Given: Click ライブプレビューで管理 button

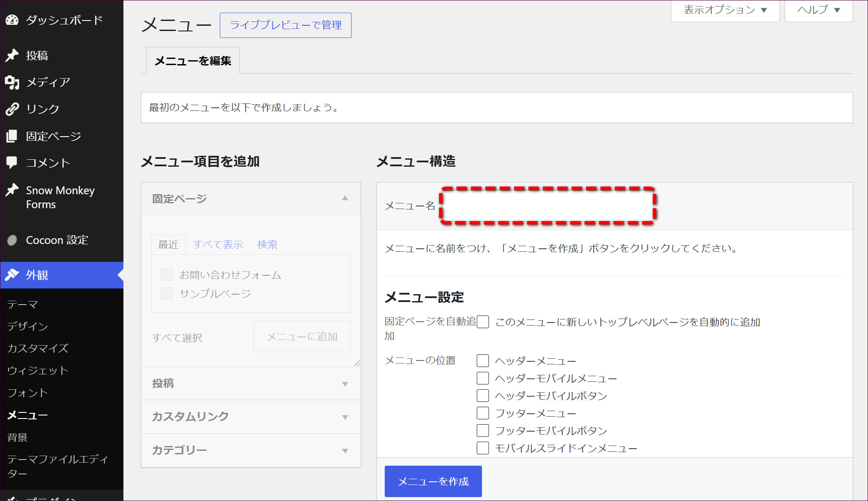Looking at the screenshot, I should coord(286,25).
